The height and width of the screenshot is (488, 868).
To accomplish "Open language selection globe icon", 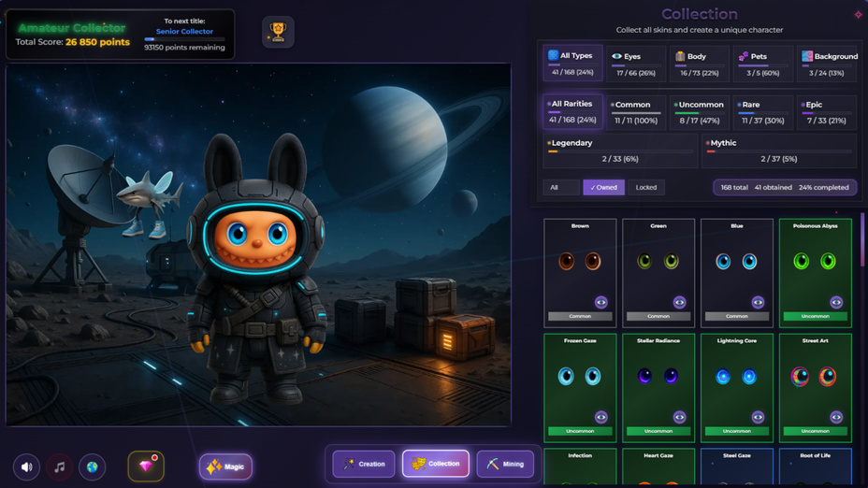I will [92, 466].
